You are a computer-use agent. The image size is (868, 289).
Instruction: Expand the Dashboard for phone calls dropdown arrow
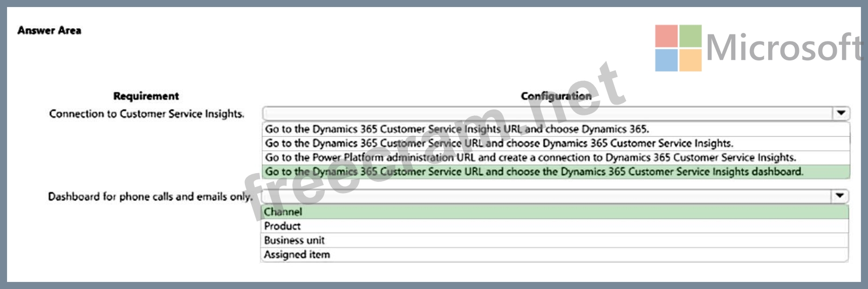tap(839, 196)
